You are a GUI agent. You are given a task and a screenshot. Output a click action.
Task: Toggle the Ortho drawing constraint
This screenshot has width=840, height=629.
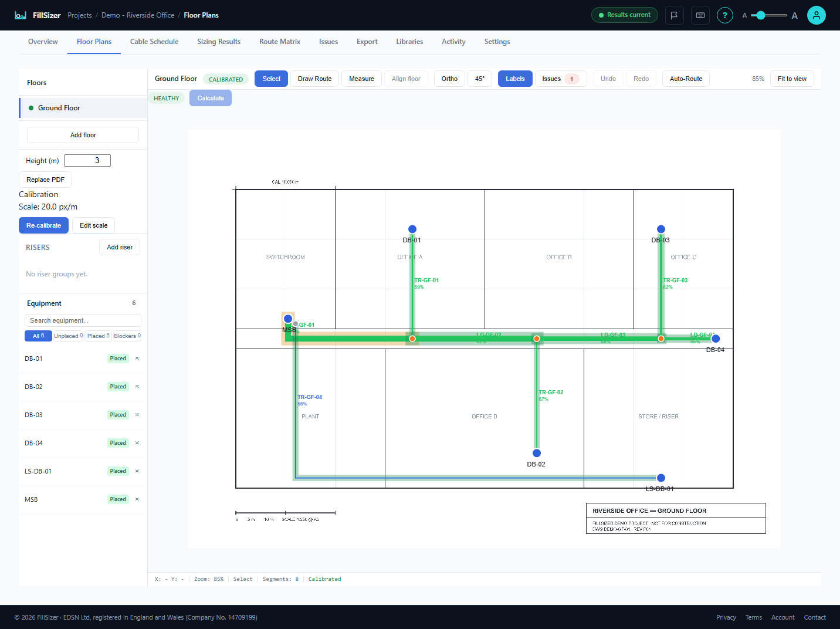tap(449, 79)
